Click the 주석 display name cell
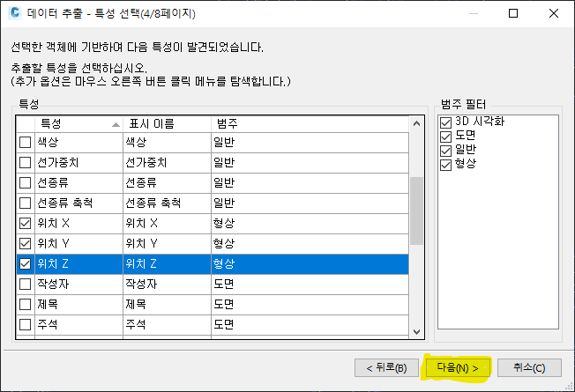The image size is (575, 392). pos(167,324)
